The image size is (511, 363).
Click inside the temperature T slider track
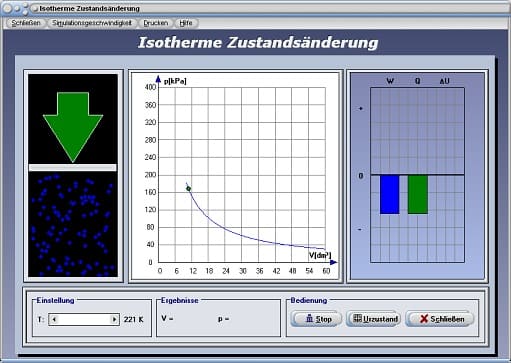click(84, 319)
